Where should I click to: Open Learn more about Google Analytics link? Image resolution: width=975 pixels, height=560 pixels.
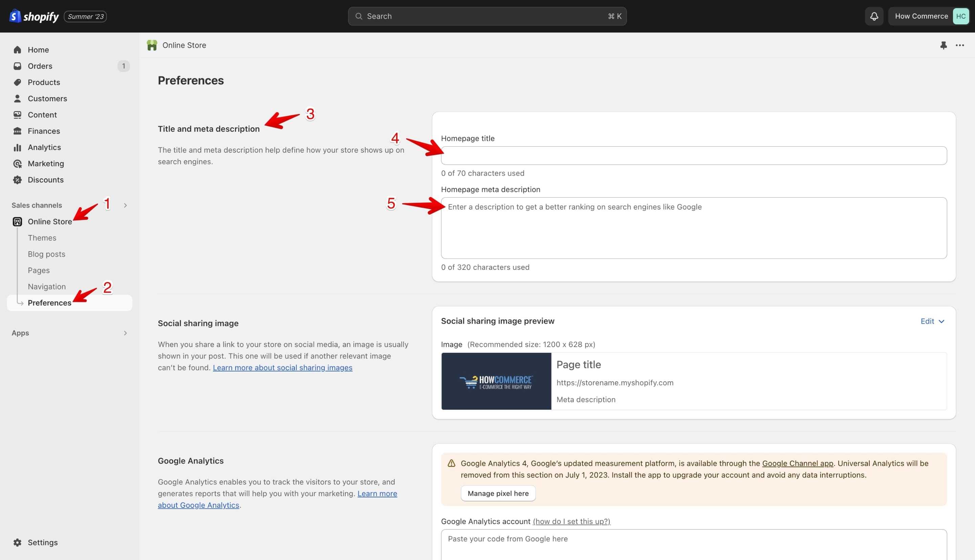(278, 499)
